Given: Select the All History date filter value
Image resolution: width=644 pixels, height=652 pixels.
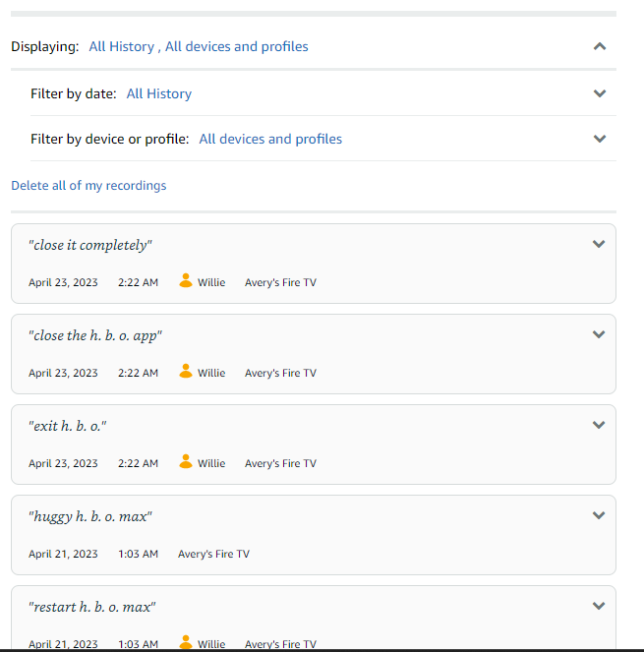Looking at the screenshot, I should click(x=159, y=93).
